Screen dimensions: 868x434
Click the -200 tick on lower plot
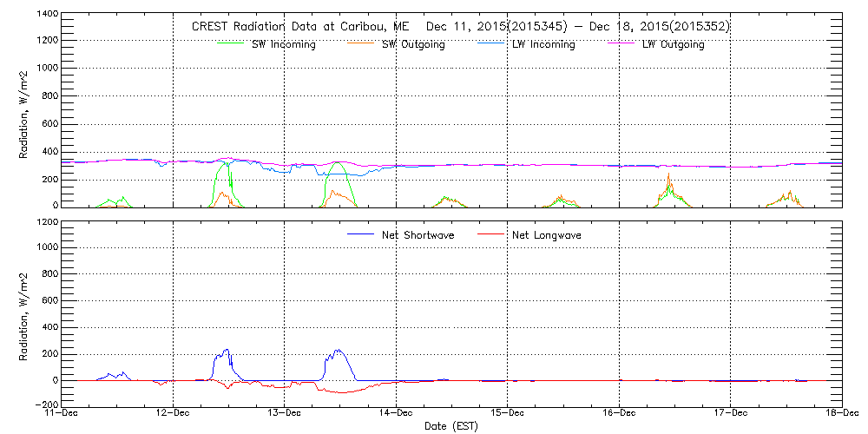click(48, 405)
